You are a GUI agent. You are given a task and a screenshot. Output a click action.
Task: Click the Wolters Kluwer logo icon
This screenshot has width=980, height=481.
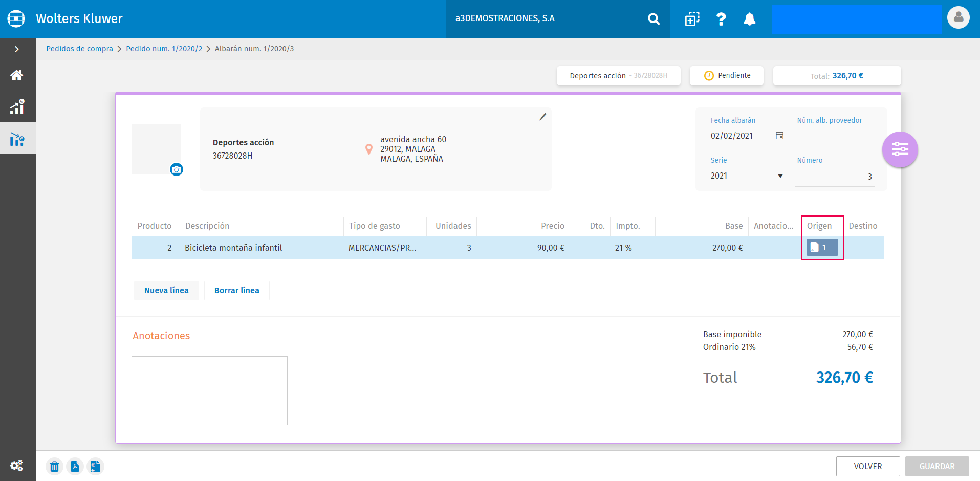click(x=16, y=18)
